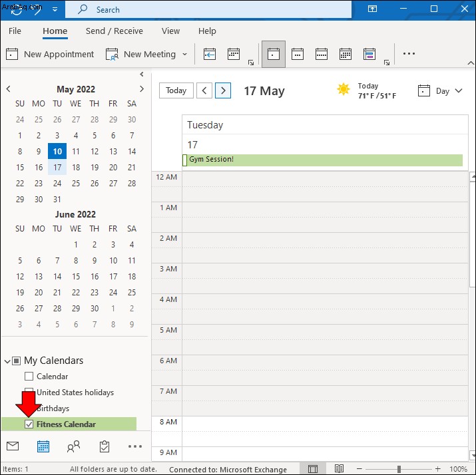This screenshot has width=476, height=475.
Task: Click the zoom slider handle
Action: (x=399, y=469)
